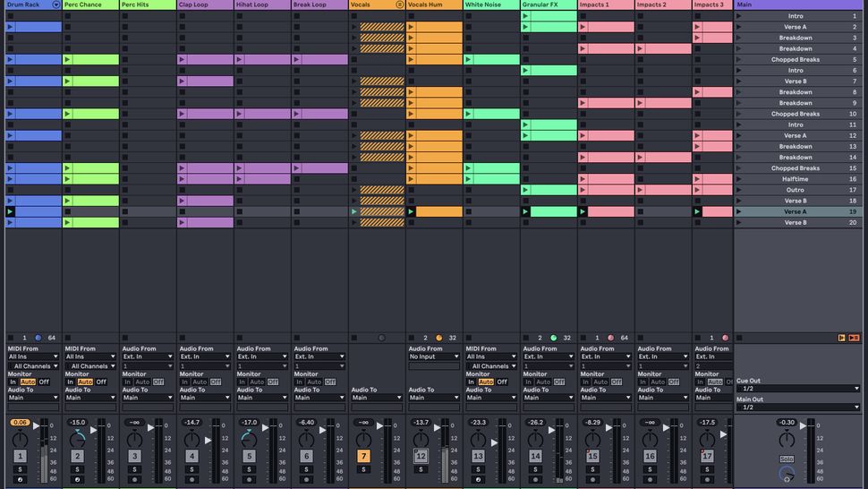The image size is (868, 489).
Task: Set White Noise monitor to Auto
Action: pos(486,382)
